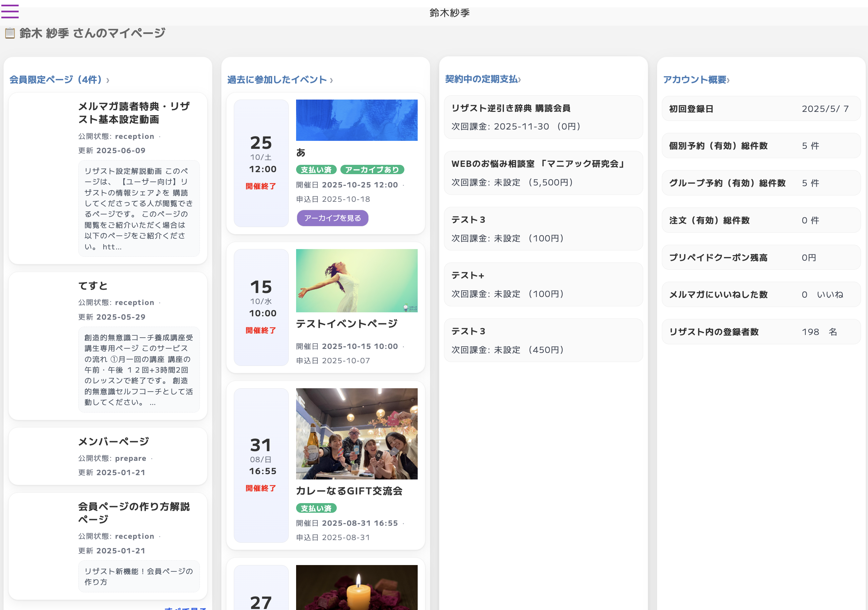Open the カレーなるGIFT交流会 group photo

tap(356, 434)
